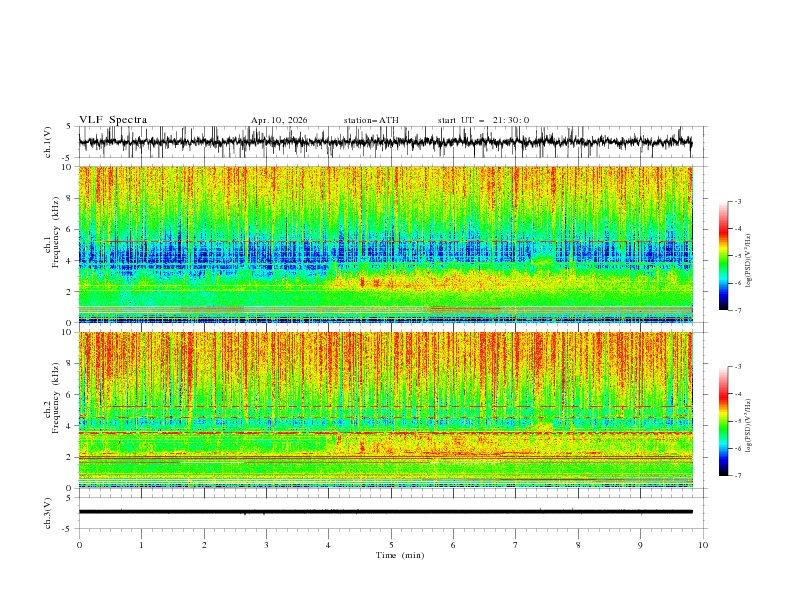The width and height of the screenshot is (792, 612).
Task: Click the '-3' label on ch.1 color bar
Action: click(x=738, y=201)
